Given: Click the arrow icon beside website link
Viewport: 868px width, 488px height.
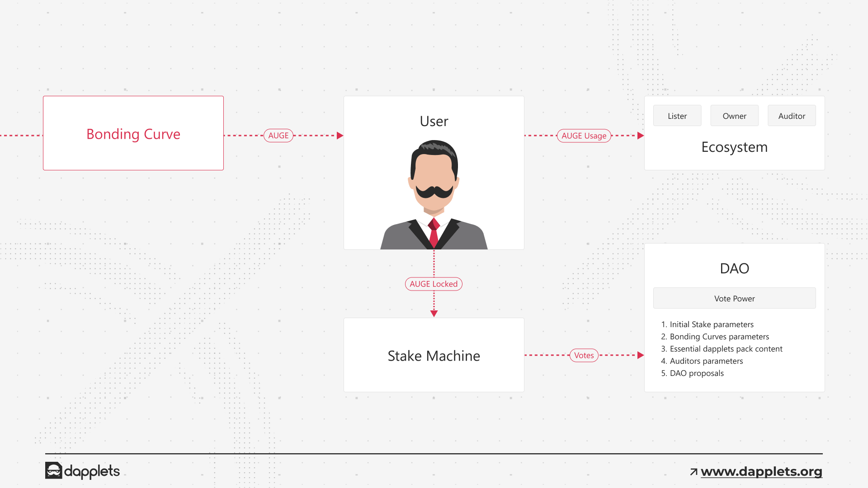Looking at the screenshot, I should point(693,472).
